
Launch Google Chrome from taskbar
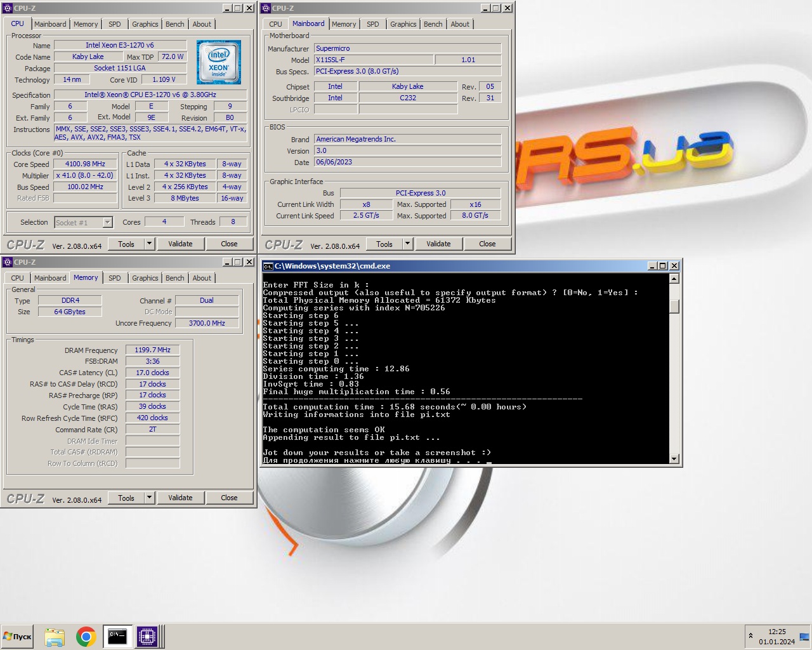coord(86,637)
